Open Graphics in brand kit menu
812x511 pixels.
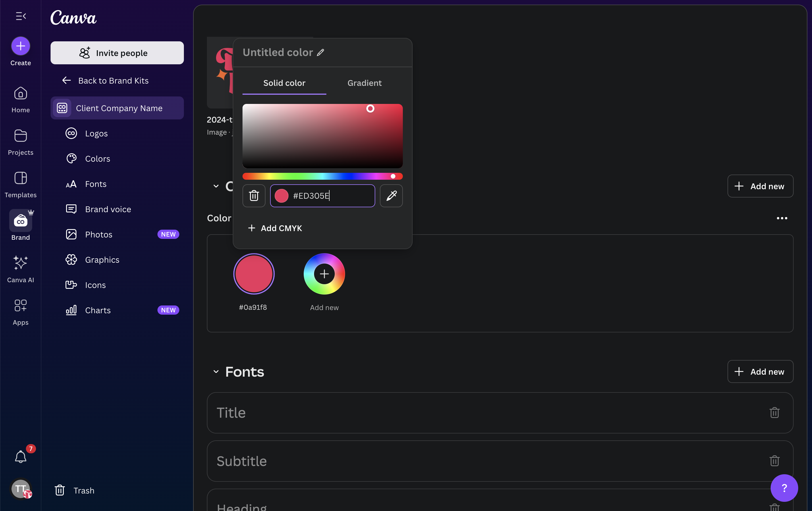[x=117, y=260]
